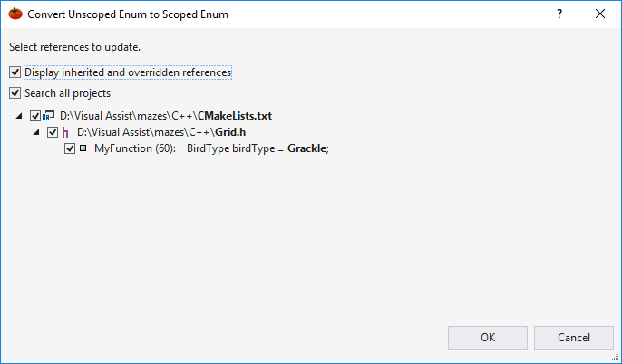Image resolution: width=622 pixels, height=364 pixels.
Task: Click the project icon beside CMakeLists.txt
Action: click(x=49, y=116)
